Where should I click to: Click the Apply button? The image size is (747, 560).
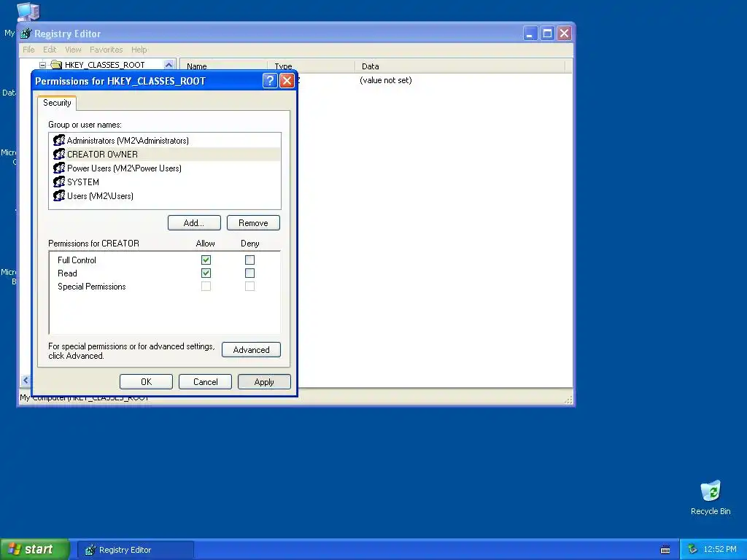[264, 382]
